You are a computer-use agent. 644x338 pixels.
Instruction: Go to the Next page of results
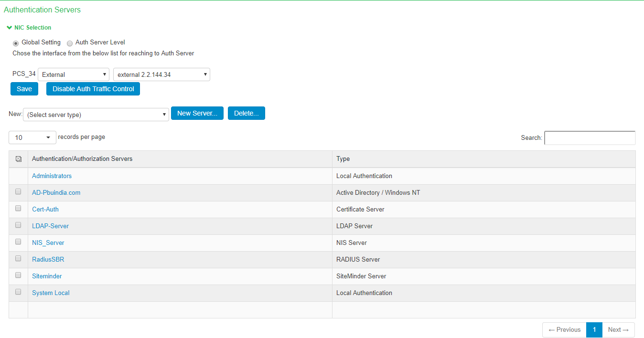click(x=618, y=329)
